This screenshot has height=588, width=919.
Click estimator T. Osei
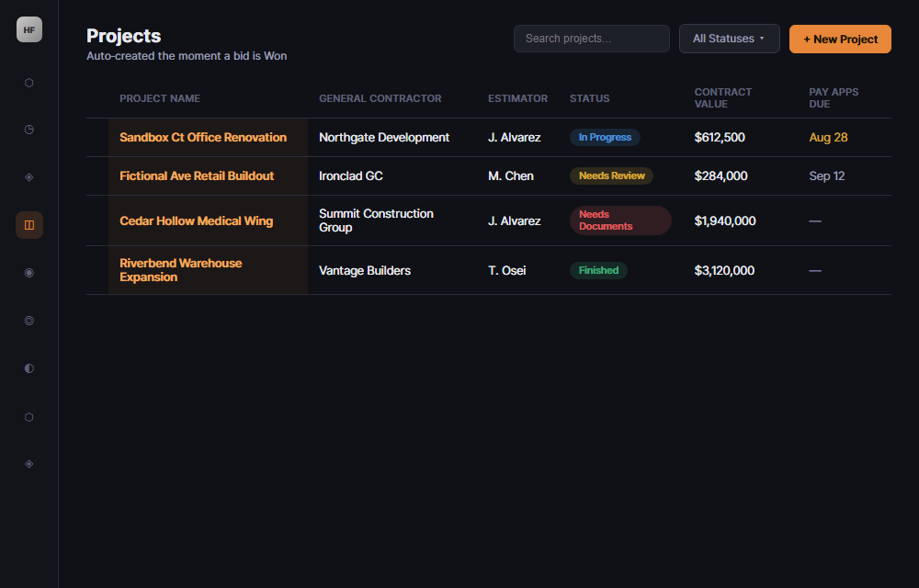[x=506, y=271]
